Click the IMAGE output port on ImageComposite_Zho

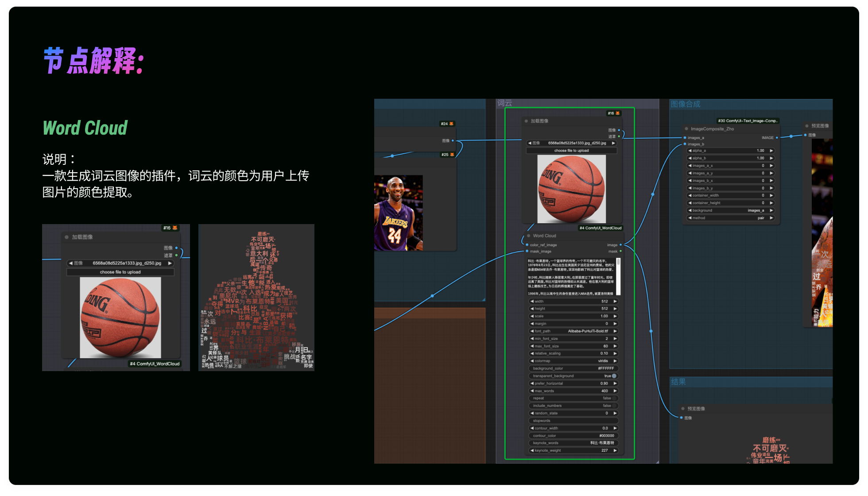click(x=777, y=138)
